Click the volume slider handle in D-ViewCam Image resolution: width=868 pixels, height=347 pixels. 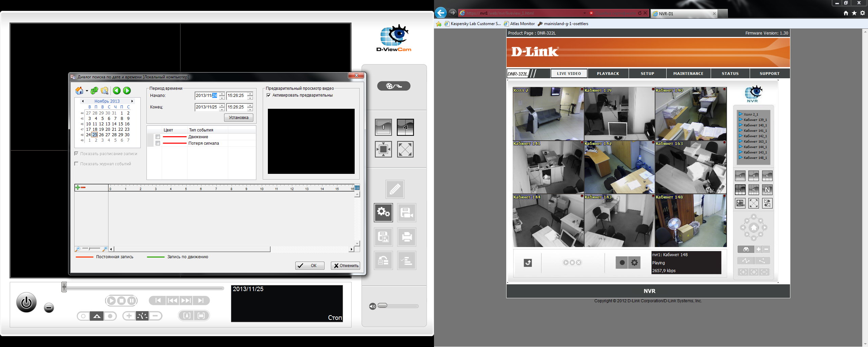[x=382, y=306]
